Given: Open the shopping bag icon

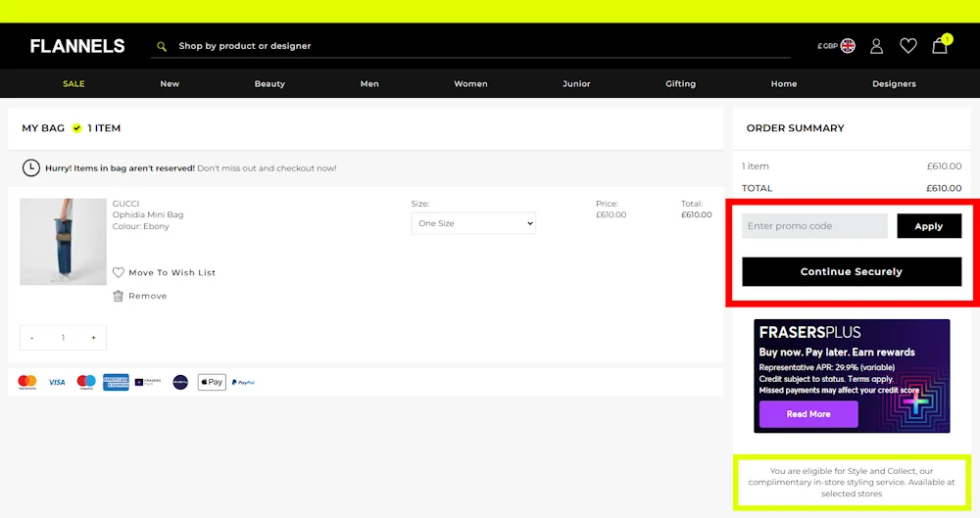Looking at the screenshot, I should 940,46.
